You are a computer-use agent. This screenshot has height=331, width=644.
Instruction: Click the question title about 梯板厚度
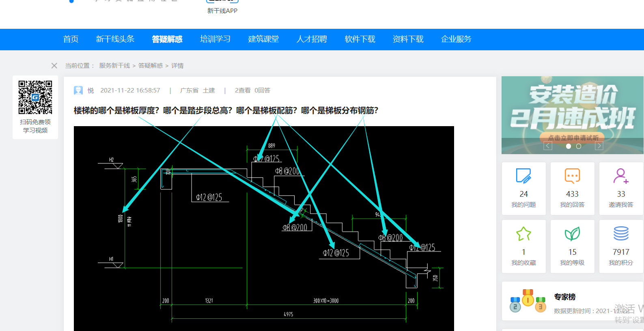point(226,110)
